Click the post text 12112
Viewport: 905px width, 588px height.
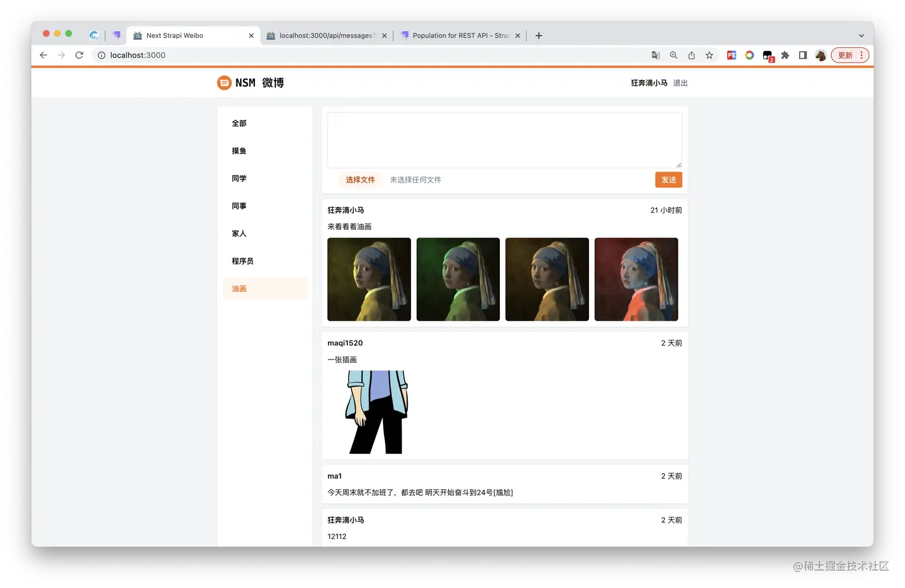(x=337, y=537)
